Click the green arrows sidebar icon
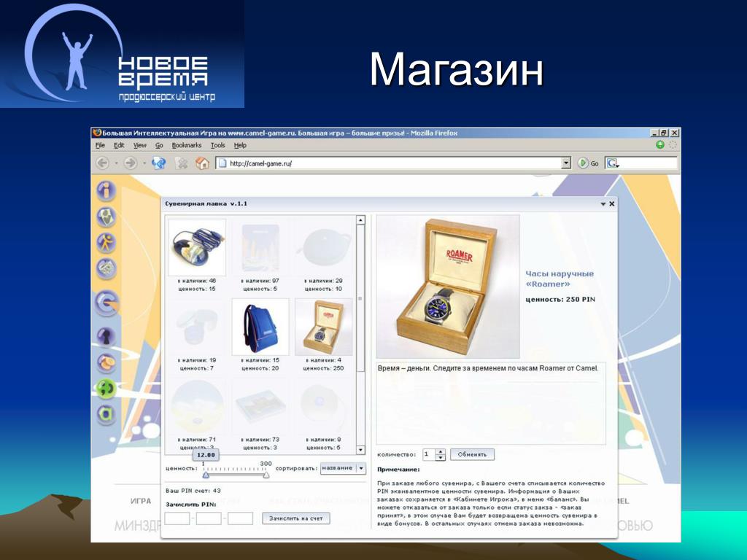This screenshot has width=747, height=560. (106, 389)
